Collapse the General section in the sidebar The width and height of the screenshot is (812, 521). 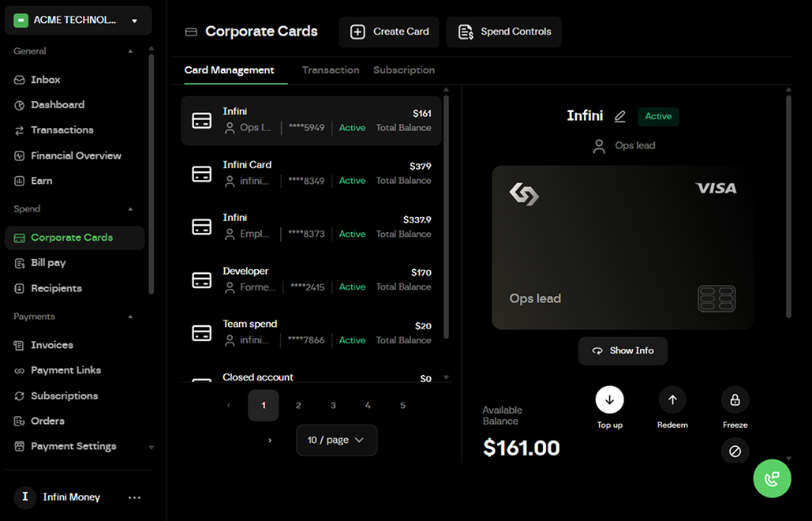point(131,51)
